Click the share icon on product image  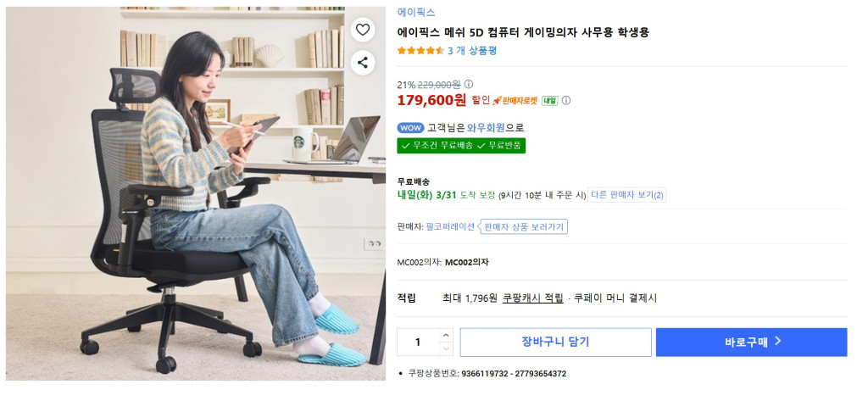[x=362, y=63]
